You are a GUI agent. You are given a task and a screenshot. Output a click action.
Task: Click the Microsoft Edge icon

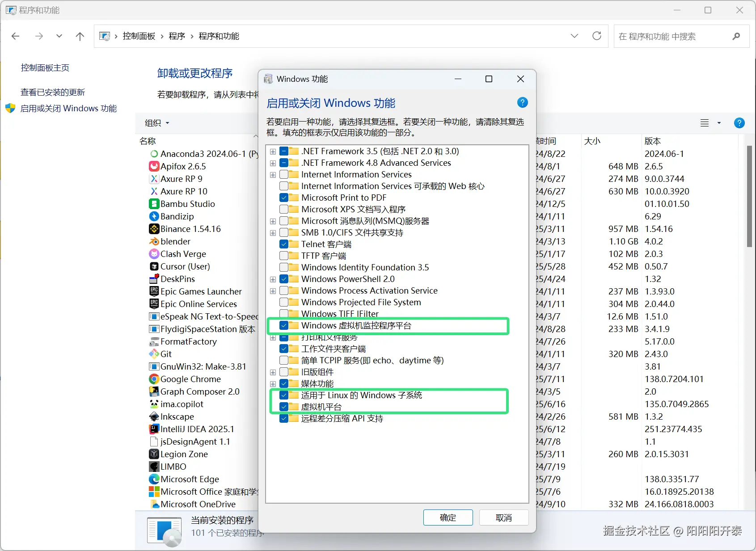coord(154,479)
